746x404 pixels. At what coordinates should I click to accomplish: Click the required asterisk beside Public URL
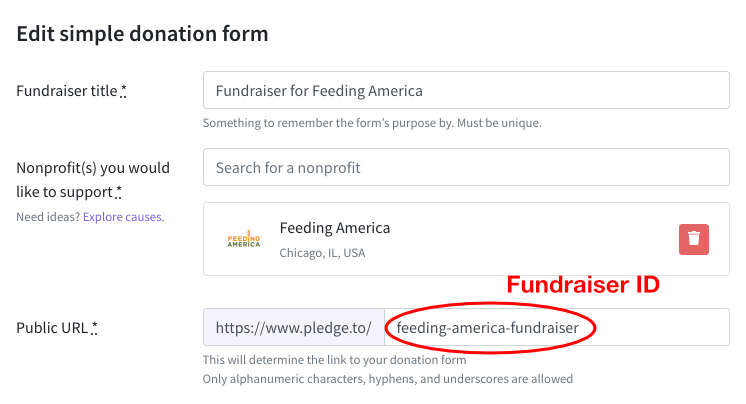95,327
